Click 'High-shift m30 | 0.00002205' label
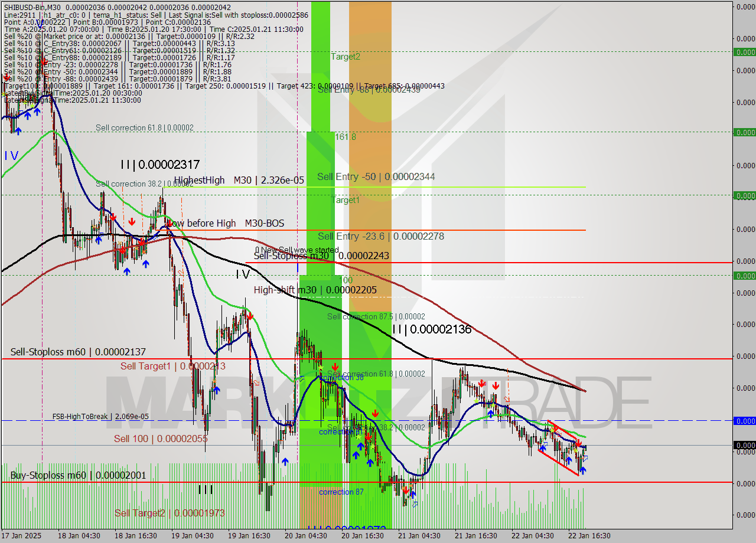756x543 pixels. pyautogui.click(x=315, y=290)
